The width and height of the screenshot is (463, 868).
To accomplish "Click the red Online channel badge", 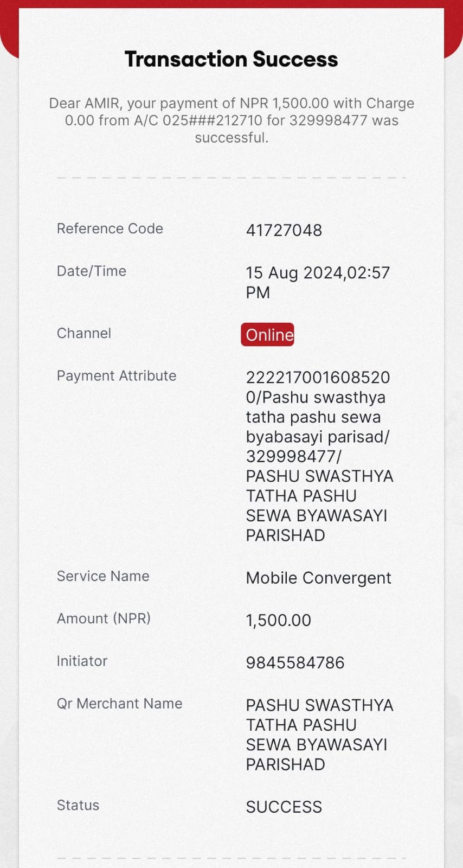I will [x=267, y=334].
